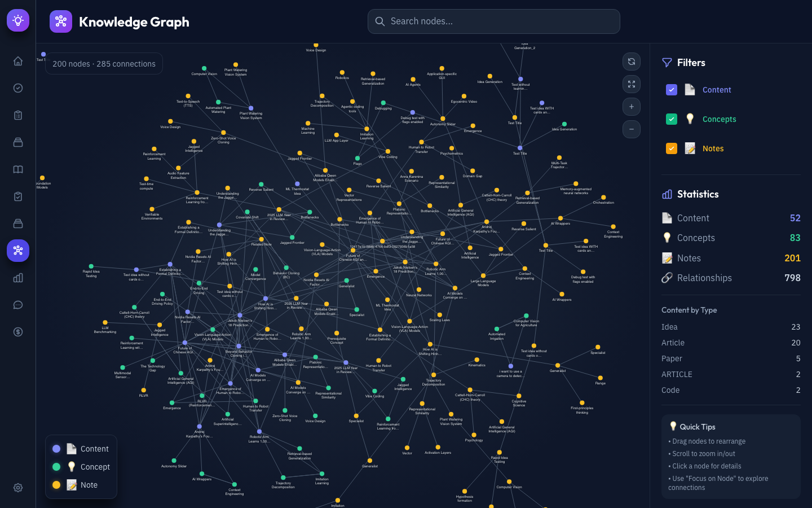Select the active Knowledge Graph sidebar icon
Screen dimensions: 812x508
tap(18, 250)
